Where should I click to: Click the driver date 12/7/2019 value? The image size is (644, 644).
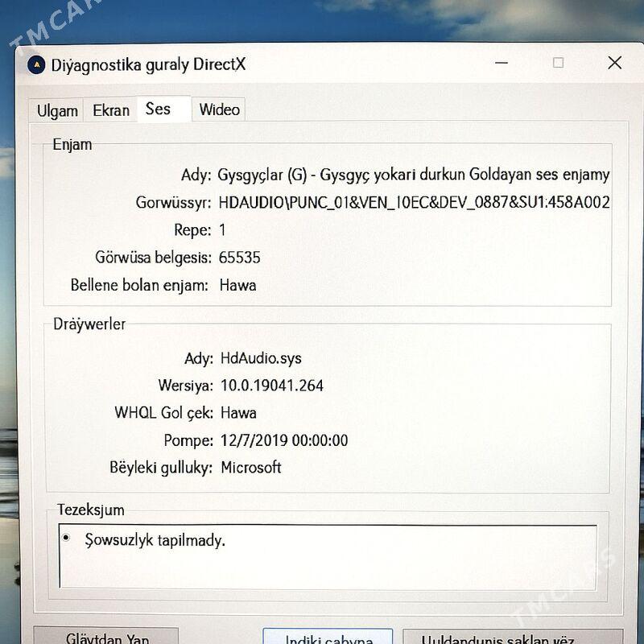pyautogui.click(x=283, y=440)
